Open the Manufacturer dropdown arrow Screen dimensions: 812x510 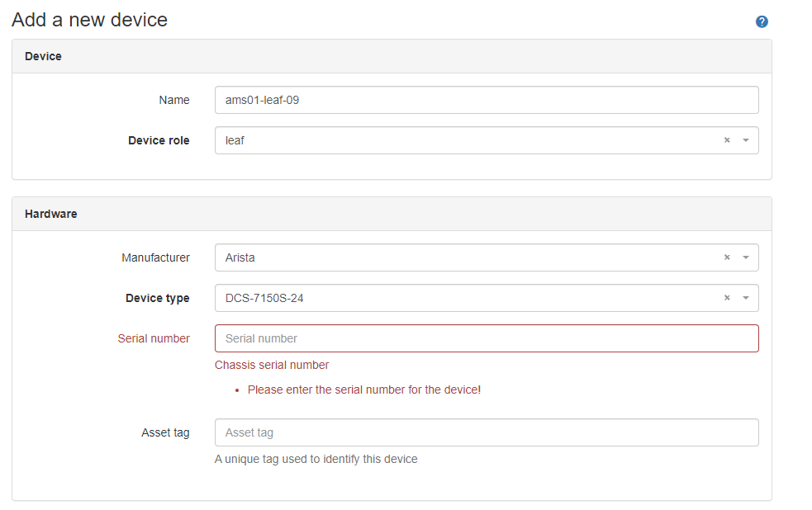point(745,257)
